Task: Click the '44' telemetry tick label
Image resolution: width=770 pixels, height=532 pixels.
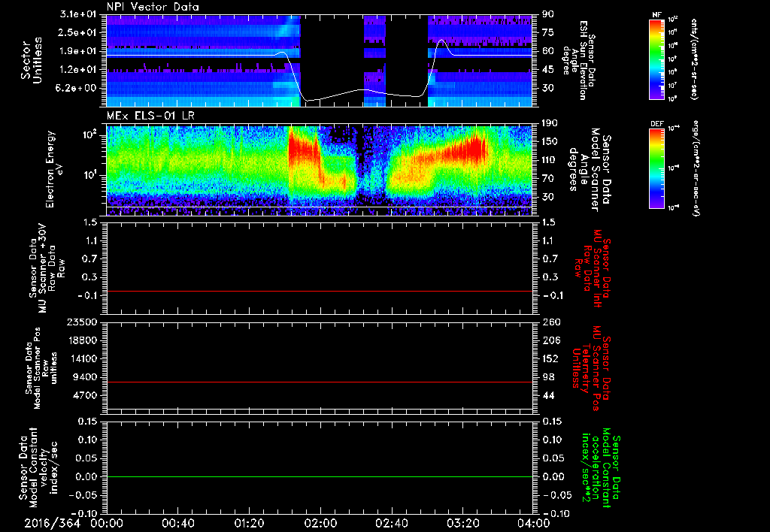Action: point(548,395)
